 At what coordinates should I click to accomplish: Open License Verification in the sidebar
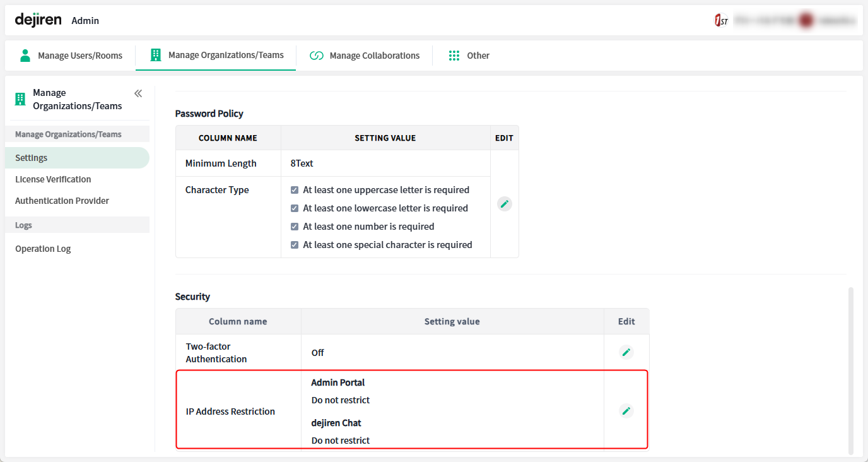click(x=53, y=179)
